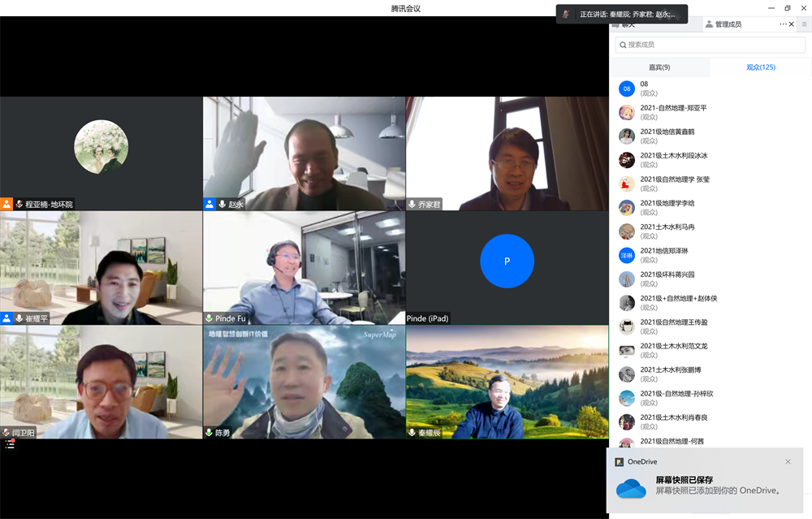Open the hamburger menu in the side panel

pos(804,24)
